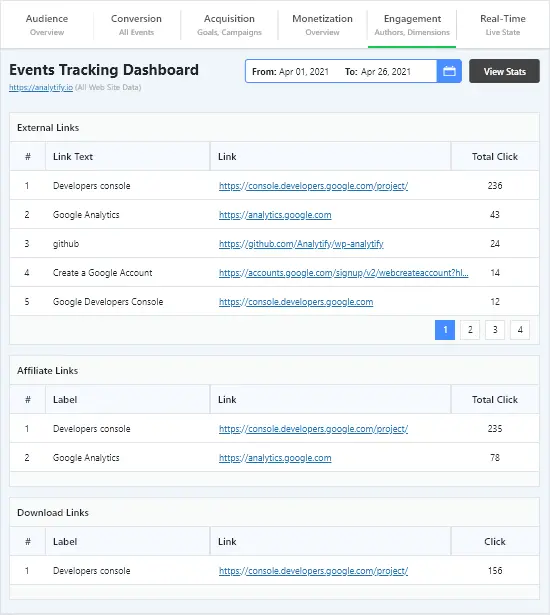The image size is (550, 615).
Task: Click the External Links 'Link Text' header
Action: tap(127, 156)
